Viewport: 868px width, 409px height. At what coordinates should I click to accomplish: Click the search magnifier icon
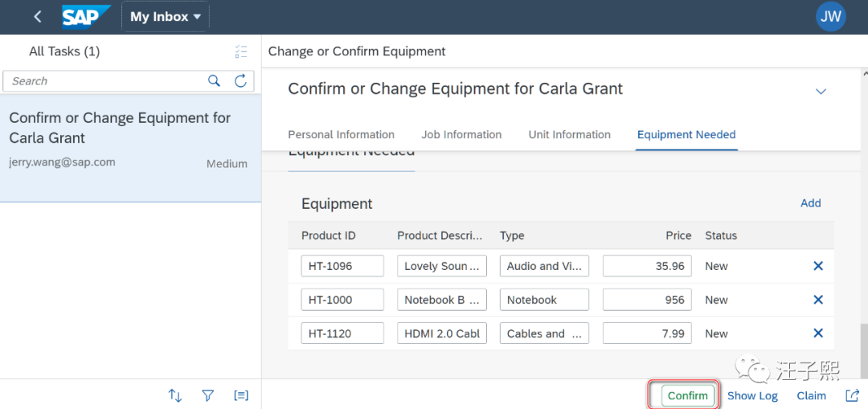[x=214, y=80]
